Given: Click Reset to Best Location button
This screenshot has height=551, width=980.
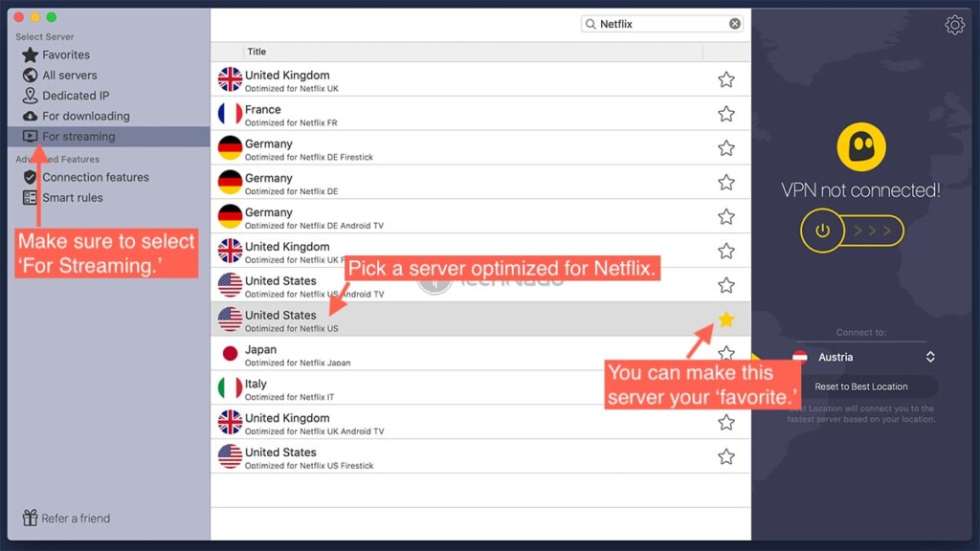Looking at the screenshot, I should pos(861,386).
